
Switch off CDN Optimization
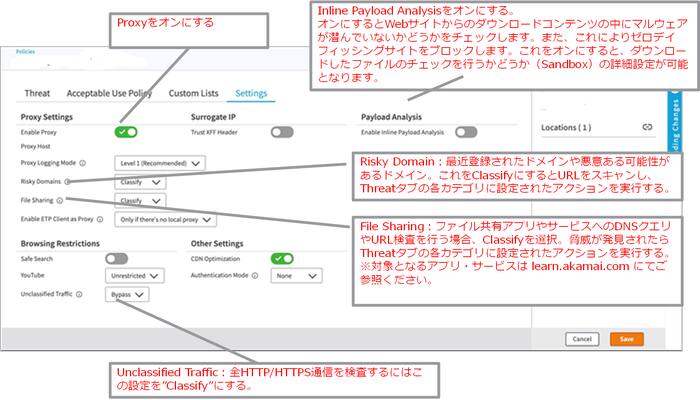pos(281,257)
